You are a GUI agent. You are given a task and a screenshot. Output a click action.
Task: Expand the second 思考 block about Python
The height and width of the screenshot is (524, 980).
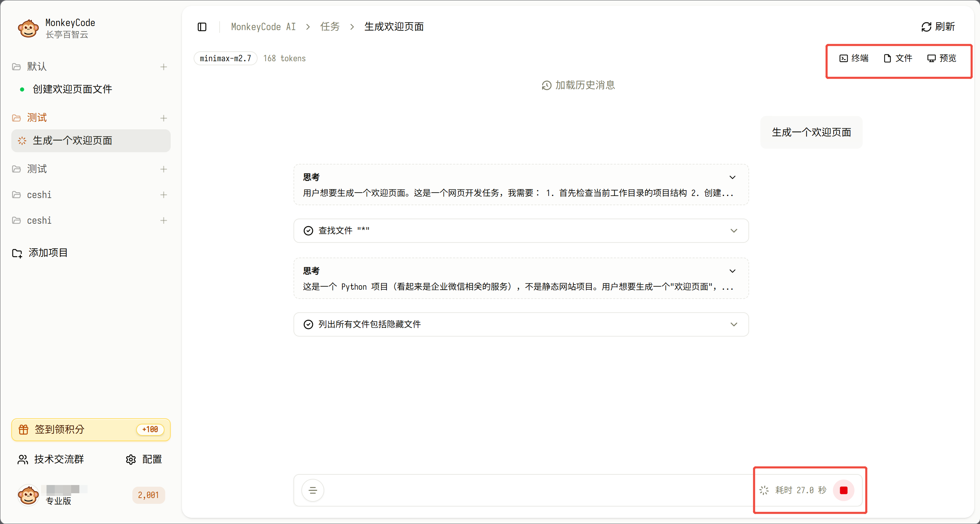(732, 271)
